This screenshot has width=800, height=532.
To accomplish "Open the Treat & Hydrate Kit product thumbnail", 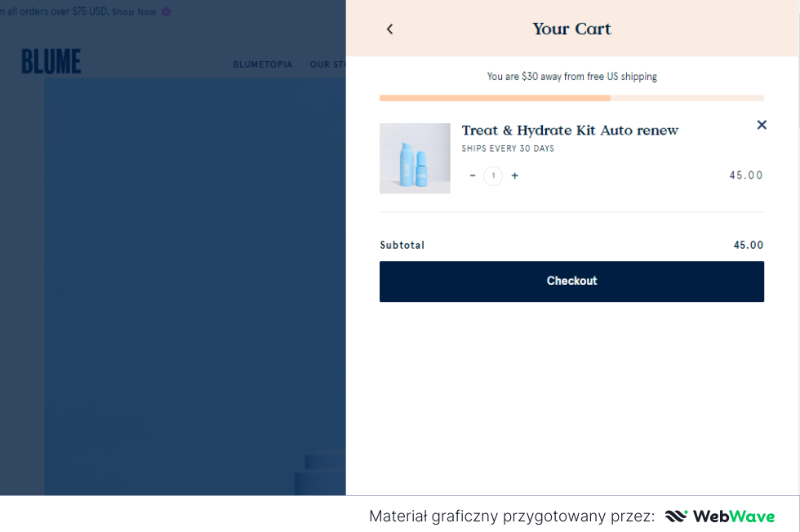I will click(415, 158).
